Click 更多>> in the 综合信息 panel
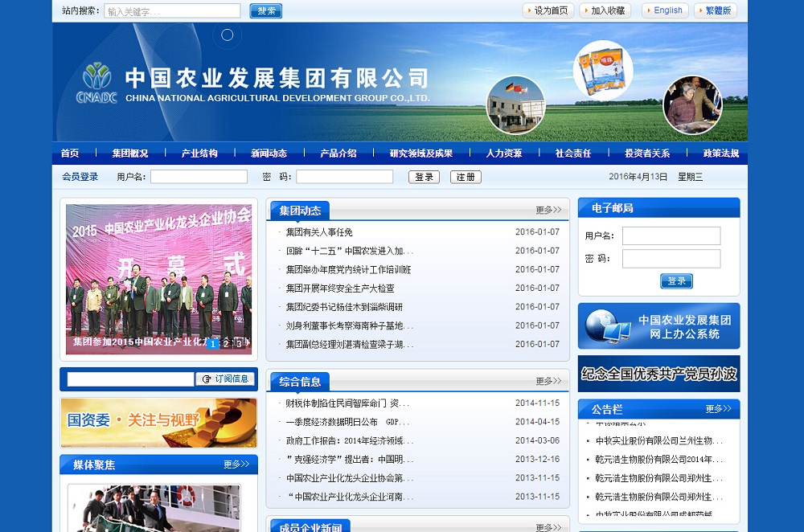 [x=548, y=381]
